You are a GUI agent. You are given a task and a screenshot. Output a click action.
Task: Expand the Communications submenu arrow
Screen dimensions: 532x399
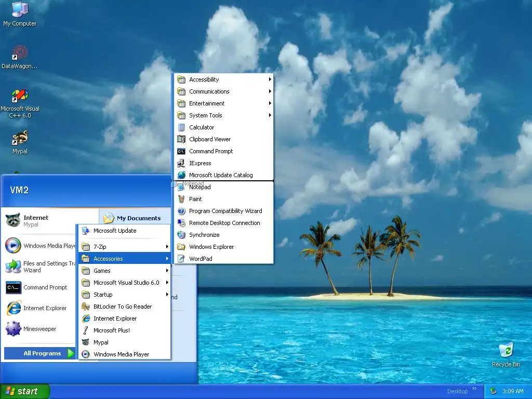click(x=270, y=91)
